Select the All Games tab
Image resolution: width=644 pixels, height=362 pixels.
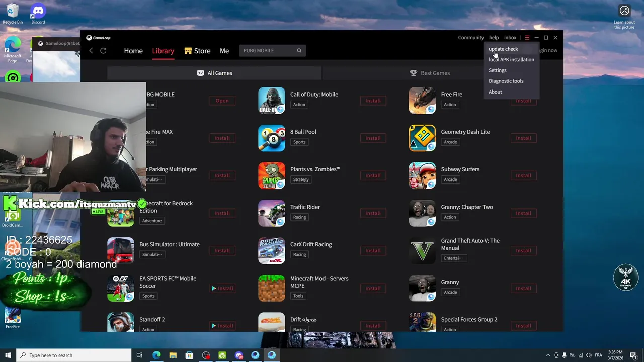tap(214, 73)
